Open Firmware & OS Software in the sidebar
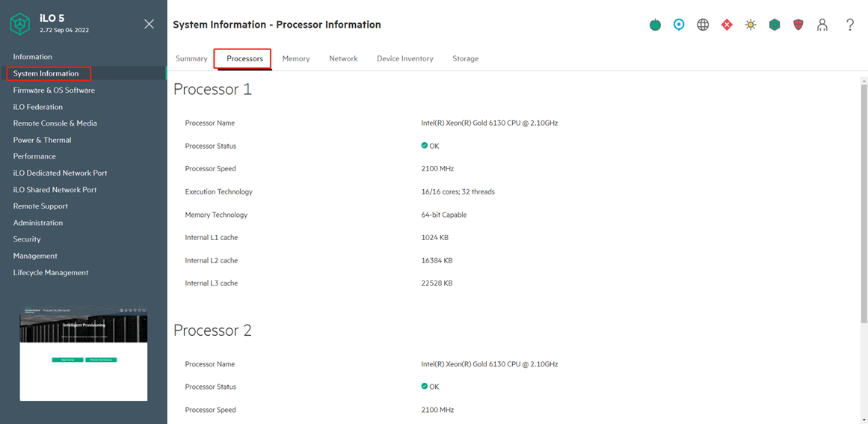This screenshot has width=868, height=424. pyautogui.click(x=54, y=90)
